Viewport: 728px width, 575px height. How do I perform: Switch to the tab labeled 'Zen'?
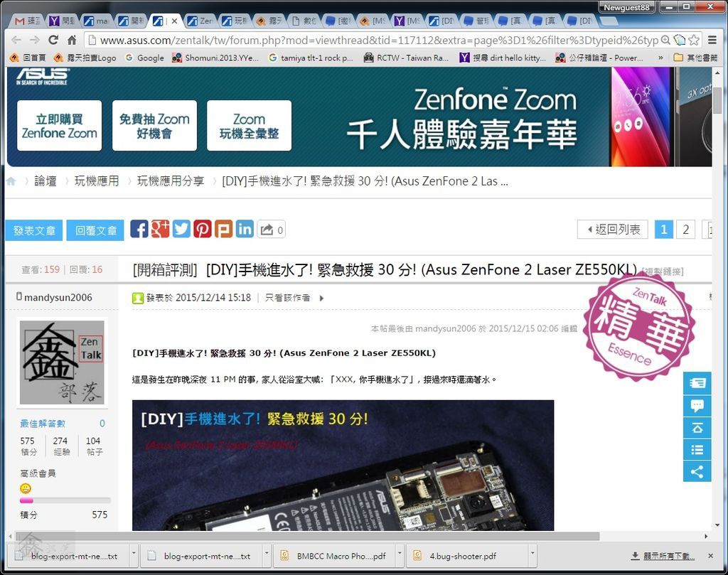coord(200,21)
